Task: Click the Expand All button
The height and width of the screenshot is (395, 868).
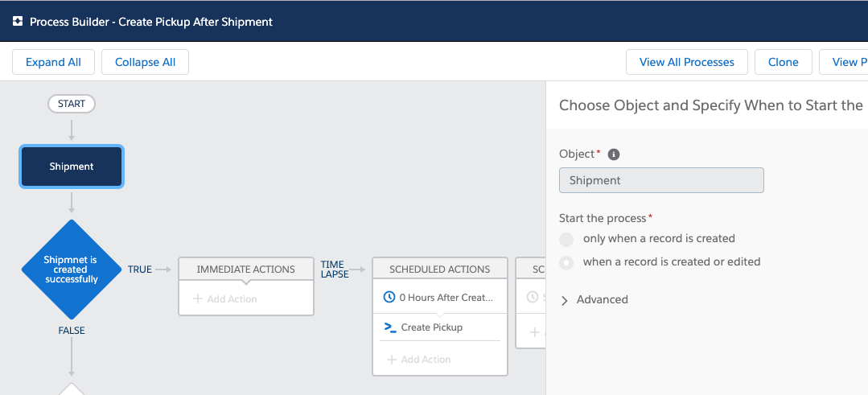Action: [53, 62]
